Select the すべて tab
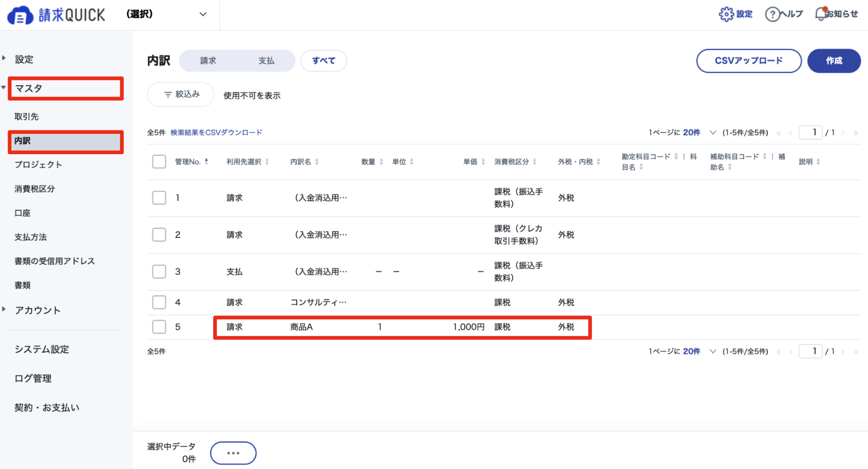868x469 pixels. [324, 60]
